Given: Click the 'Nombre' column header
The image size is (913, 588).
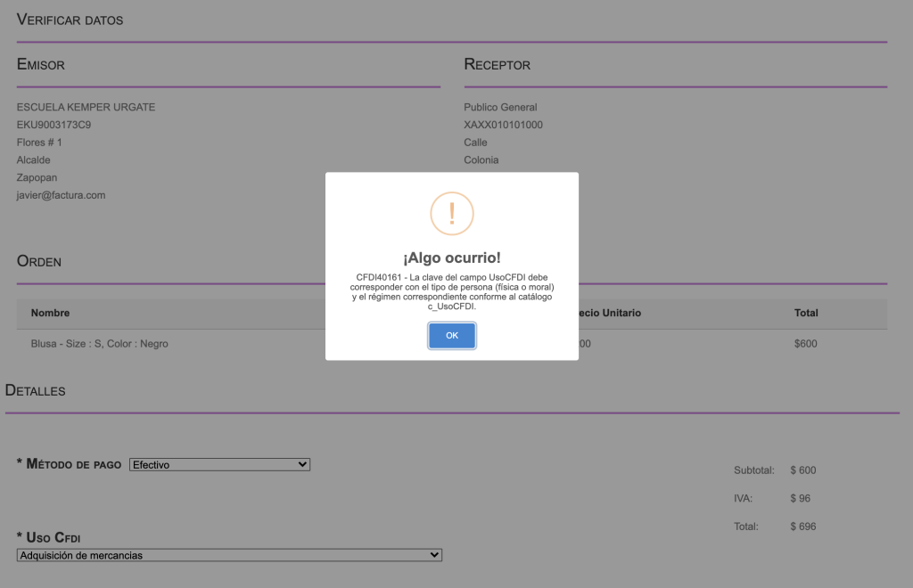Looking at the screenshot, I should 50,313.
